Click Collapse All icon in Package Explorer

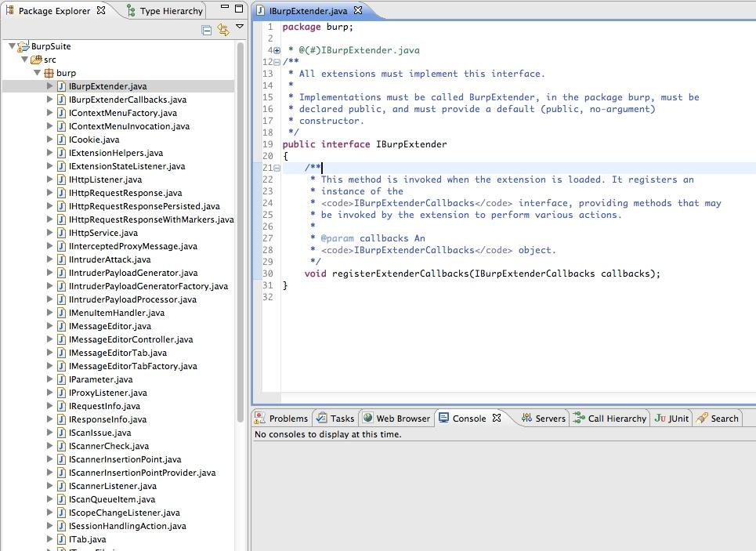207,30
